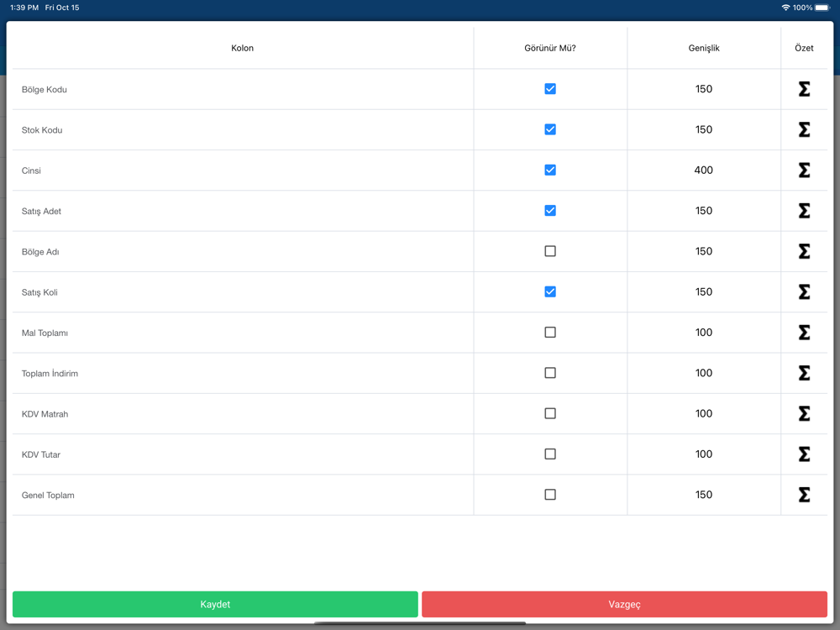Edit width value for Bölge Kodu

(704, 89)
